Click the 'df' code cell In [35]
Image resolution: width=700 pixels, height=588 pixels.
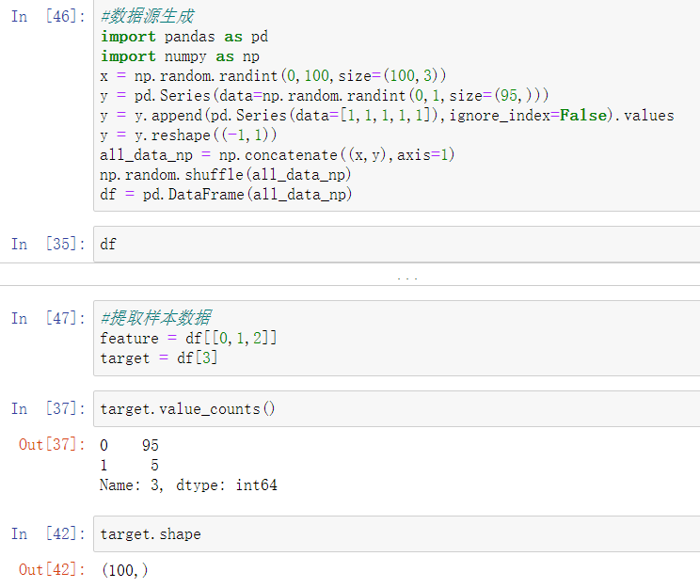click(396, 244)
